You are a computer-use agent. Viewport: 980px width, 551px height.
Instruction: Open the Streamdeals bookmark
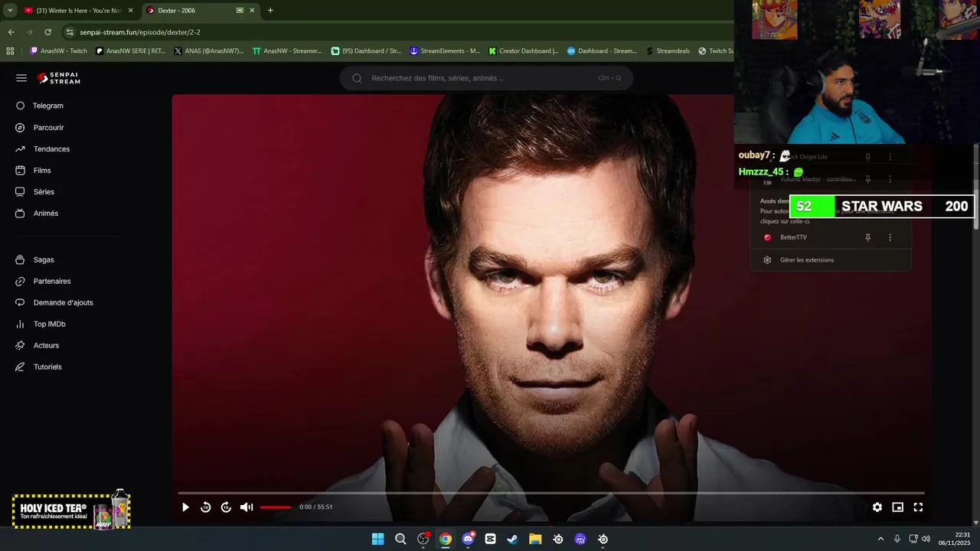[x=668, y=51]
